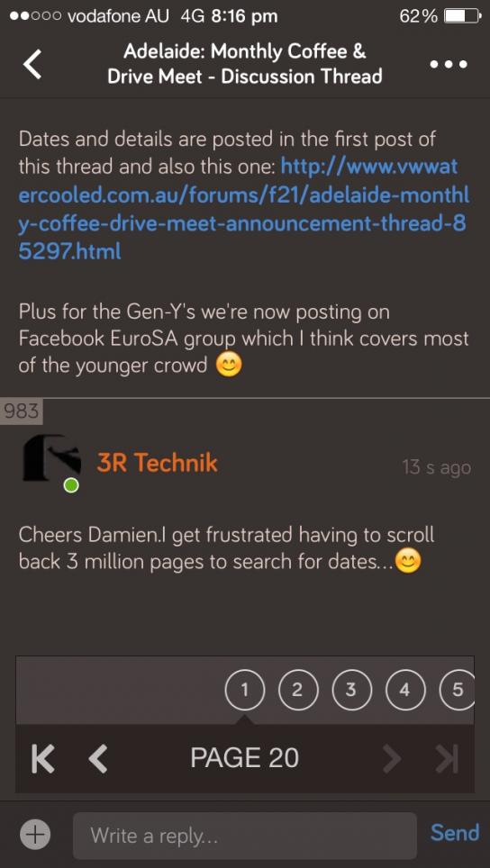Tap the PAGE 20 label
Viewport: 490px width, 868px height.
pos(245,758)
